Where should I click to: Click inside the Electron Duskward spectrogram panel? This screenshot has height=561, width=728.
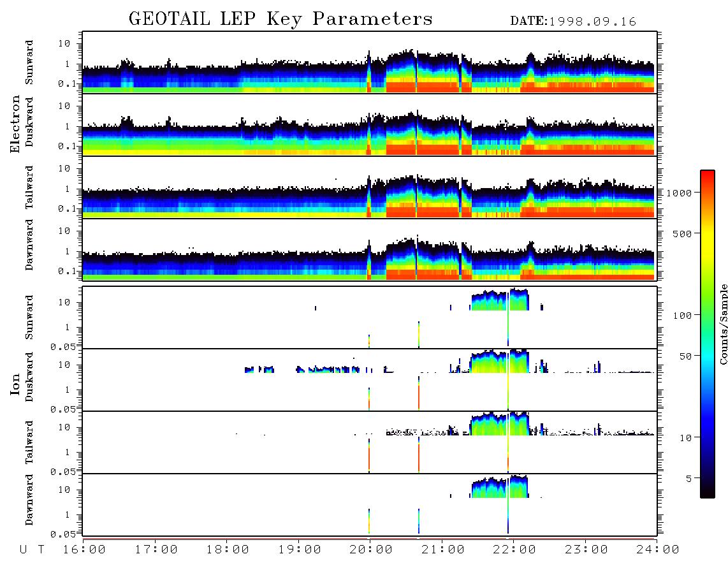click(x=370, y=125)
